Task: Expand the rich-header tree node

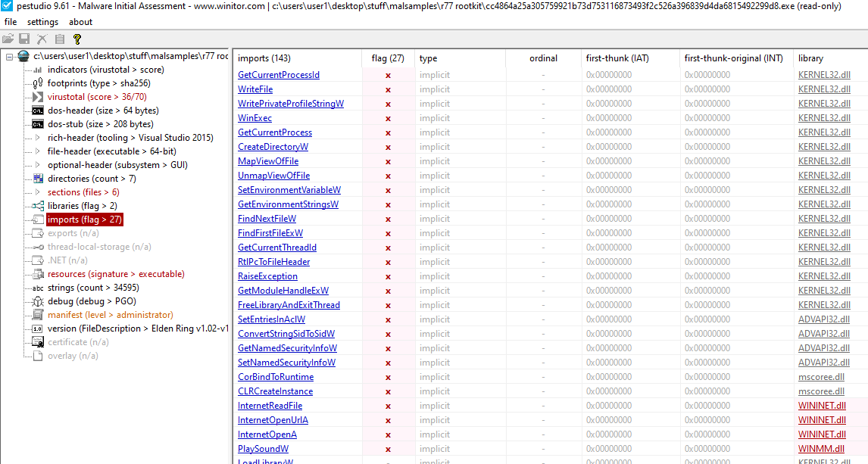Action: [x=37, y=138]
